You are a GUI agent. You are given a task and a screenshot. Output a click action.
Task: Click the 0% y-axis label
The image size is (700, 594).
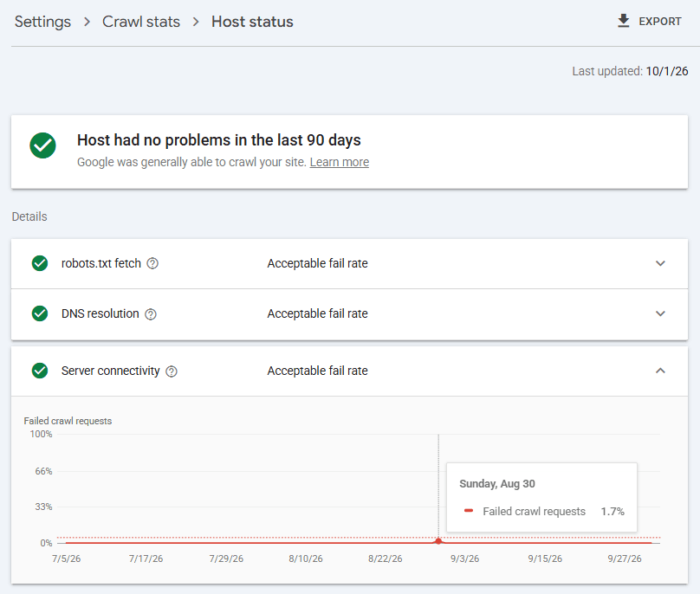point(47,543)
